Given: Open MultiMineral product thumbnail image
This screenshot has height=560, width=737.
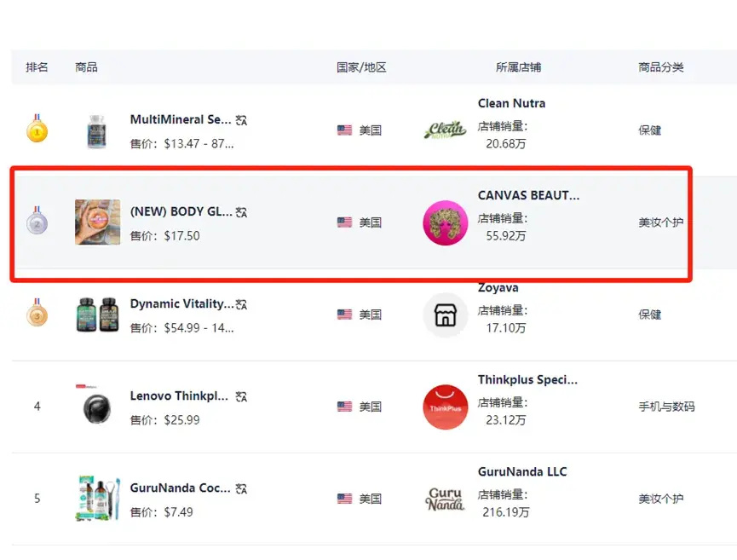Looking at the screenshot, I should 96,130.
